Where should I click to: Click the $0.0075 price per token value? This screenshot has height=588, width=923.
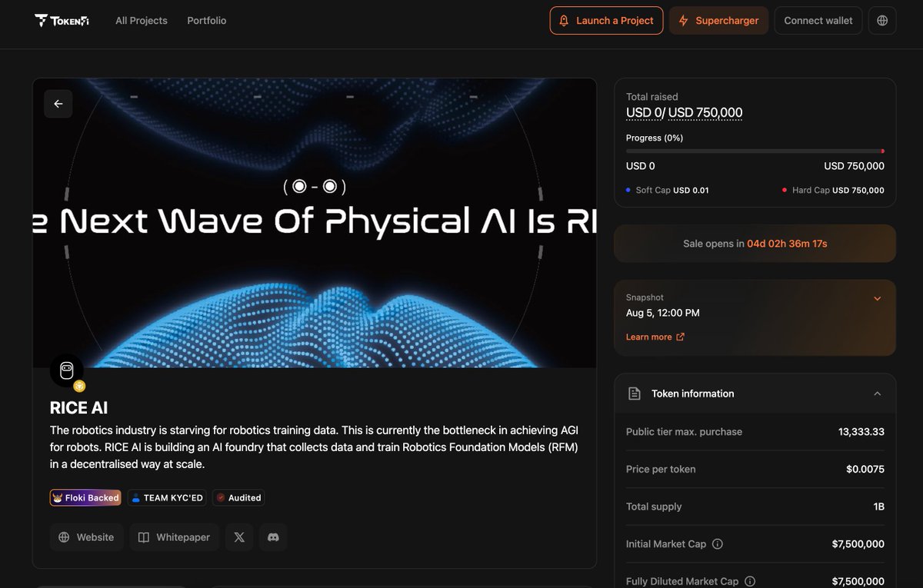pos(865,469)
